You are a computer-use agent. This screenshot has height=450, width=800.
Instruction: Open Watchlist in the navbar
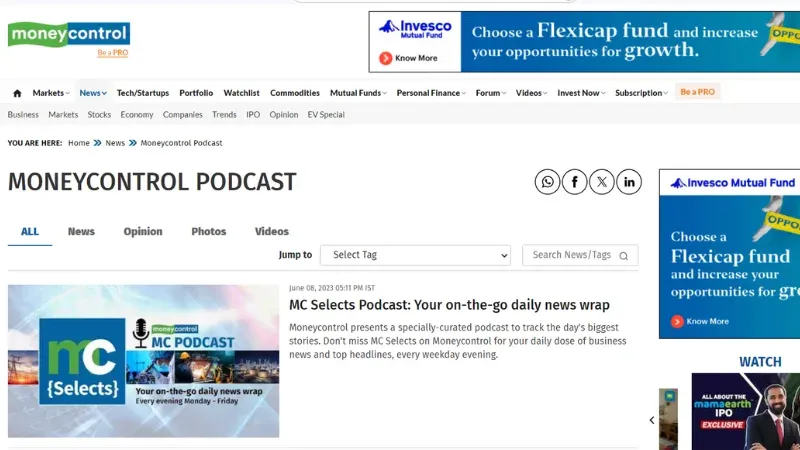coord(241,93)
